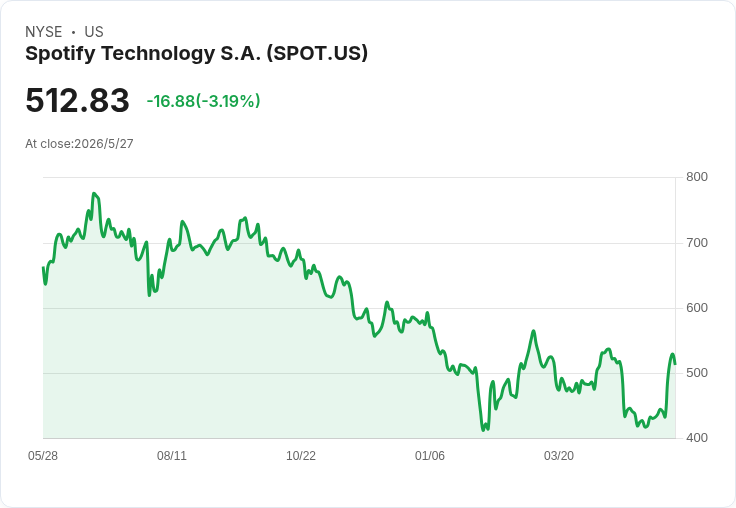
Task: Click the highest peak of the price line
Action: pyautogui.click(x=94, y=193)
